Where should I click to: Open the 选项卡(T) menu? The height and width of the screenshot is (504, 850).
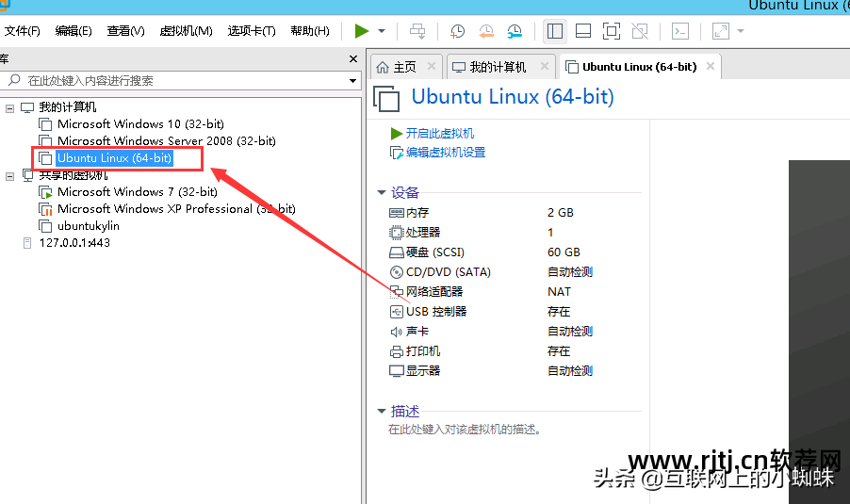pyautogui.click(x=252, y=31)
